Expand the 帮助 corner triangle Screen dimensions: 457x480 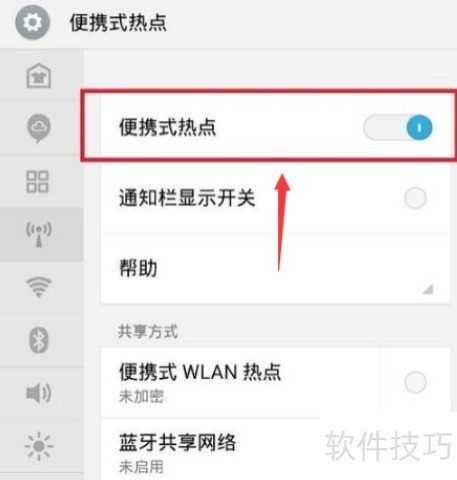coord(428,289)
